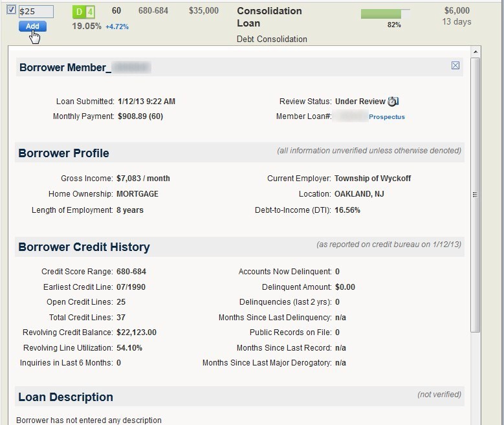Click the green D loan grade badge
504x425 pixels.
[x=78, y=12]
